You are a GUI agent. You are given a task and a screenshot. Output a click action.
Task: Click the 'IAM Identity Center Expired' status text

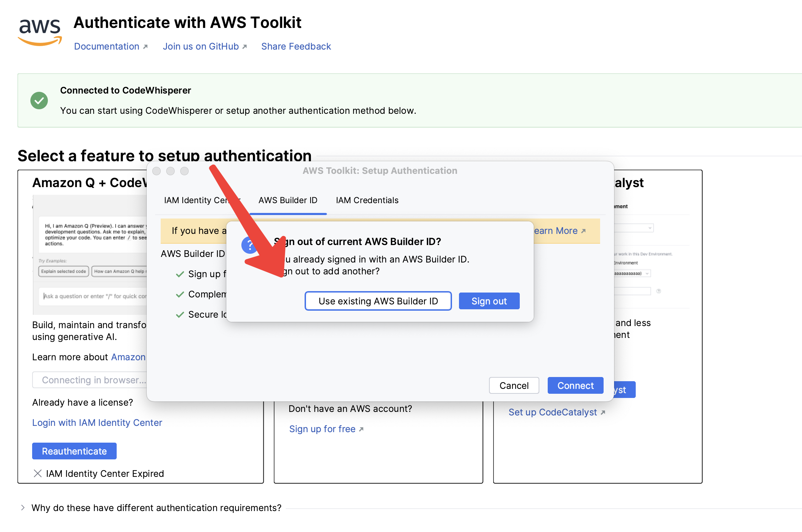(105, 474)
